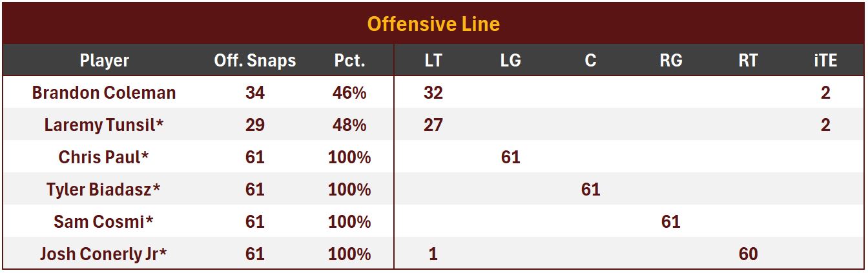Click the RG column header
This screenshot has width=868, height=273.
point(670,61)
